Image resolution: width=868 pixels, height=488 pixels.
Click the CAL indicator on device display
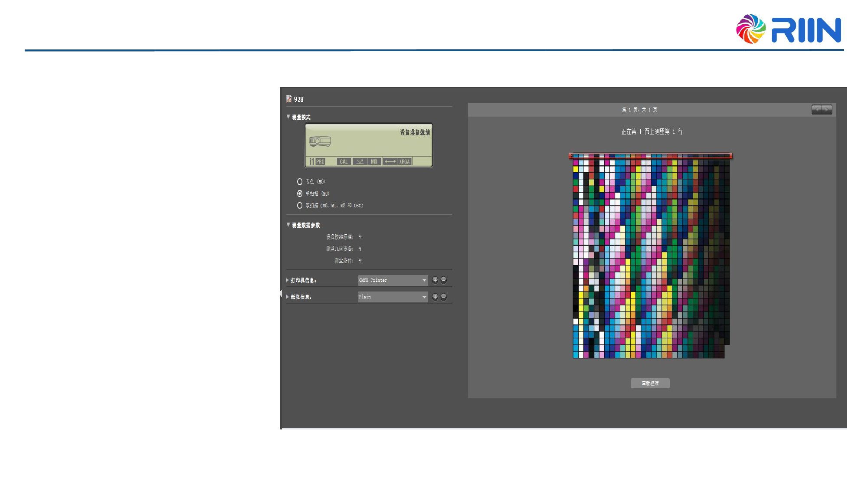(344, 161)
